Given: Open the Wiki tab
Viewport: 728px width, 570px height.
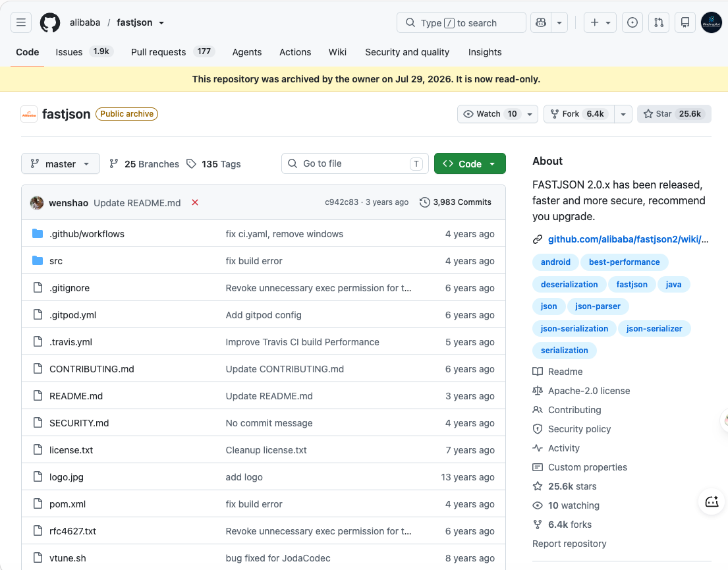Looking at the screenshot, I should pyautogui.click(x=337, y=52).
